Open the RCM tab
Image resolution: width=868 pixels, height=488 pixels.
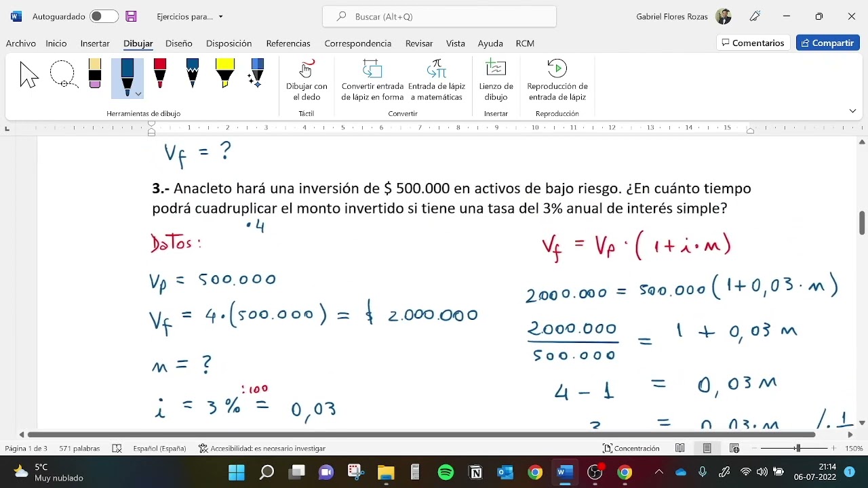pos(525,43)
